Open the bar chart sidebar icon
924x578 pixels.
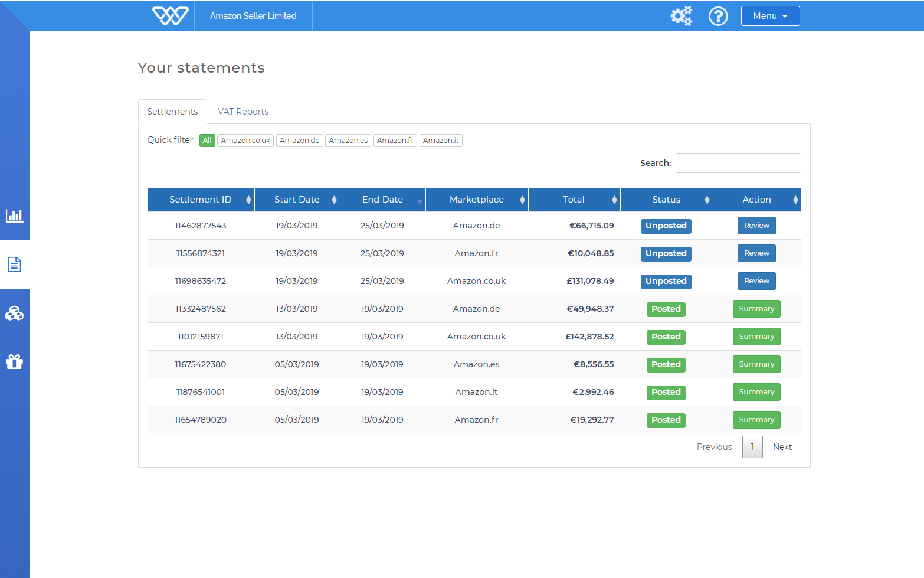(x=15, y=216)
